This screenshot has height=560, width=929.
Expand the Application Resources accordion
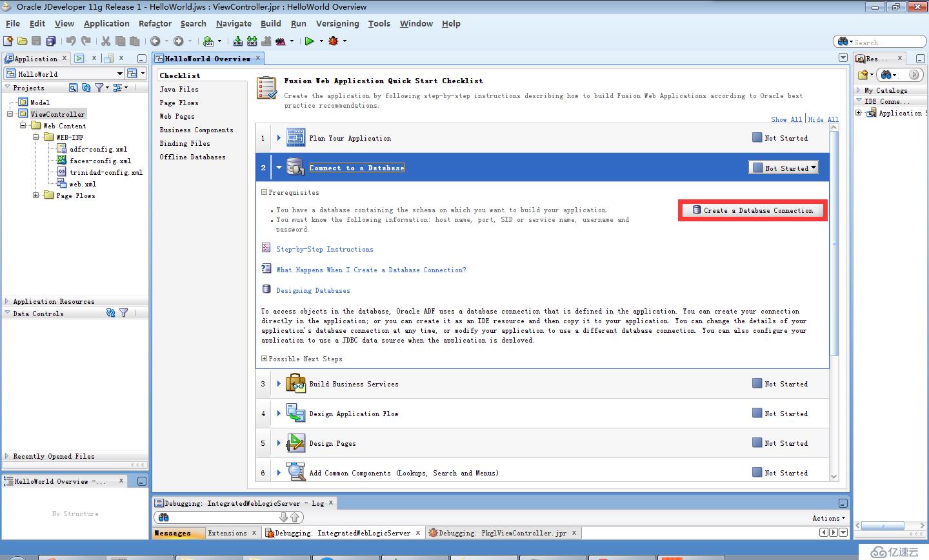[7, 301]
